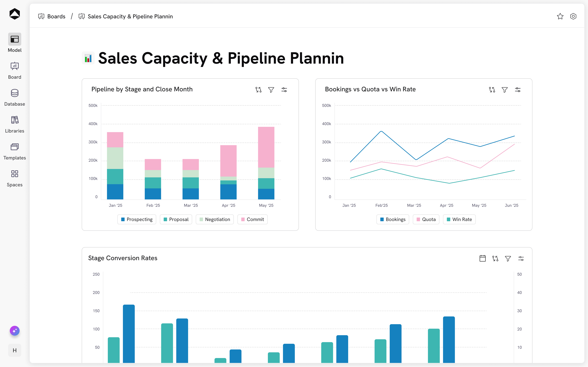This screenshot has height=367, width=588.
Task: Open filter on Pipeline by Stage chart
Action: (x=271, y=90)
